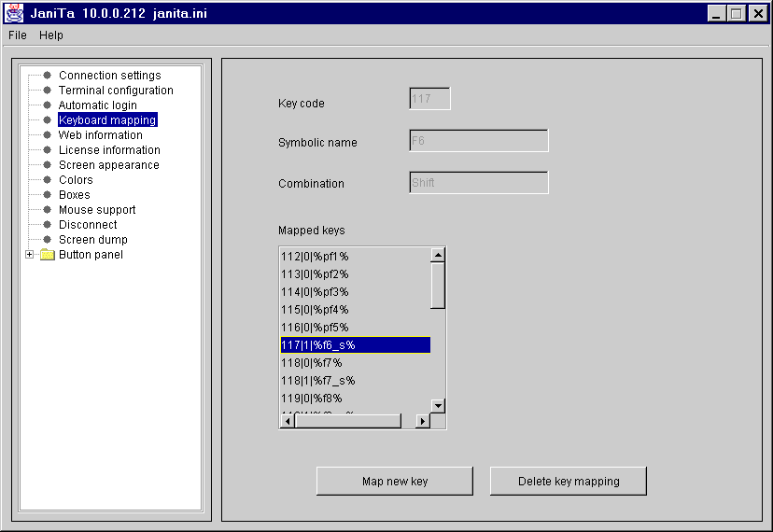Select mapped key 115|0|%pf4%

(355, 310)
